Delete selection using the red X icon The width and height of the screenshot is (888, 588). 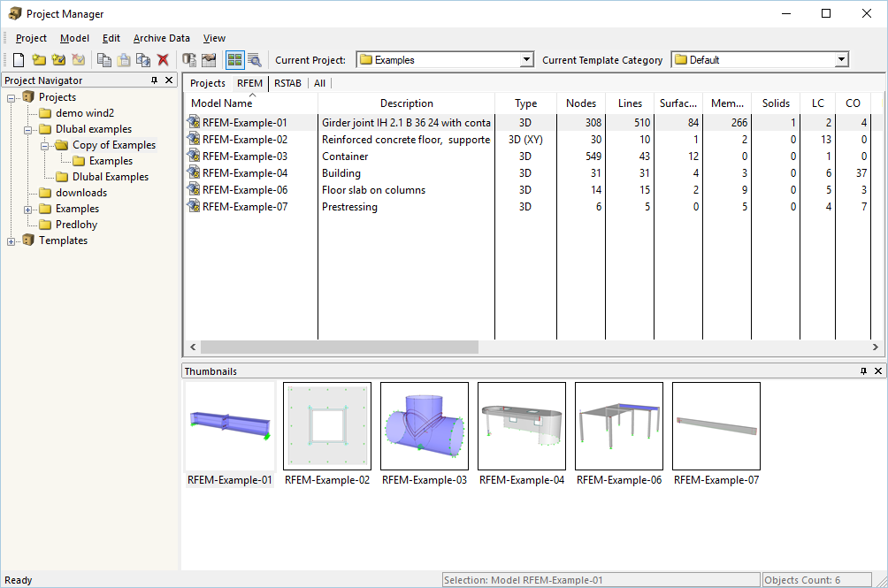(165, 59)
